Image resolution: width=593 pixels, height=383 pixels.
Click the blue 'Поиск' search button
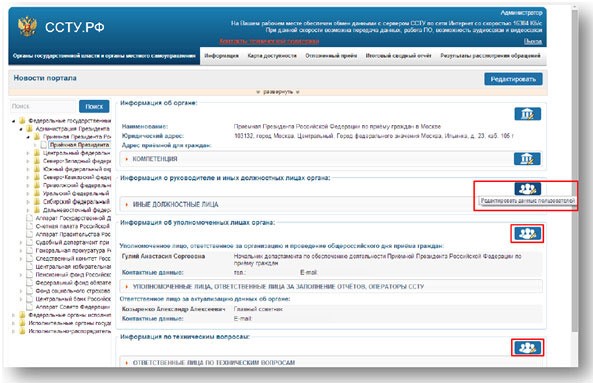coord(94,107)
